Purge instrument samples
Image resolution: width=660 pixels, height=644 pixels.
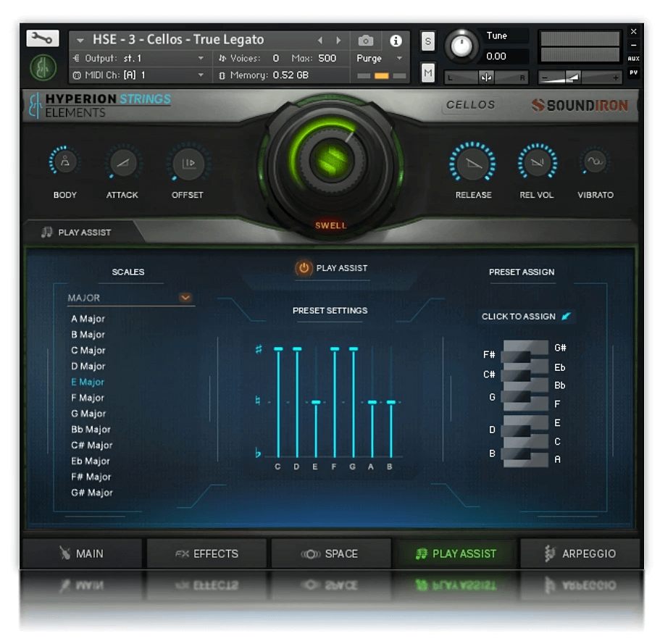click(371, 58)
